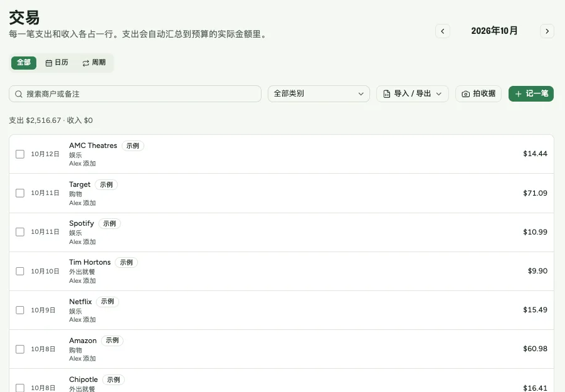Image resolution: width=565 pixels, height=392 pixels.
Task: Click the 购物 category under Target
Action: click(76, 194)
